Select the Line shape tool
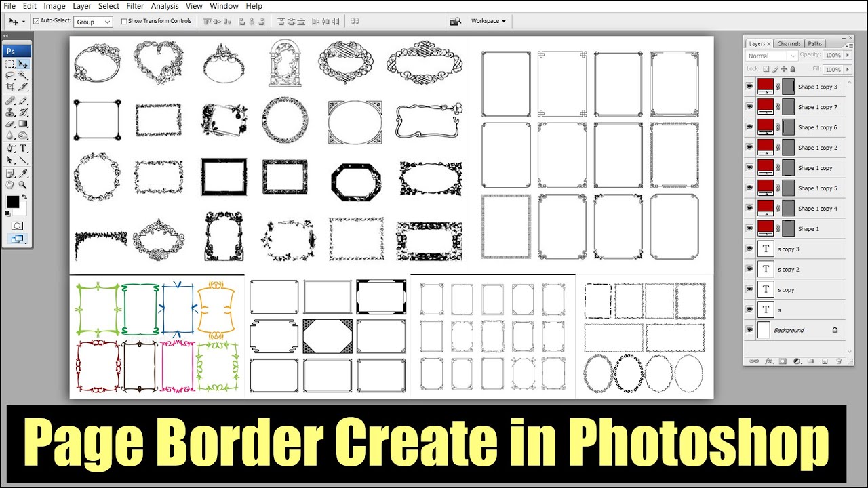 click(23, 160)
